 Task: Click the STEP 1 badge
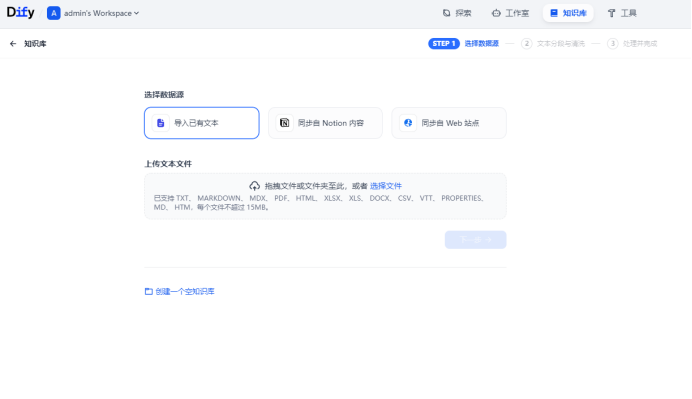tap(444, 44)
